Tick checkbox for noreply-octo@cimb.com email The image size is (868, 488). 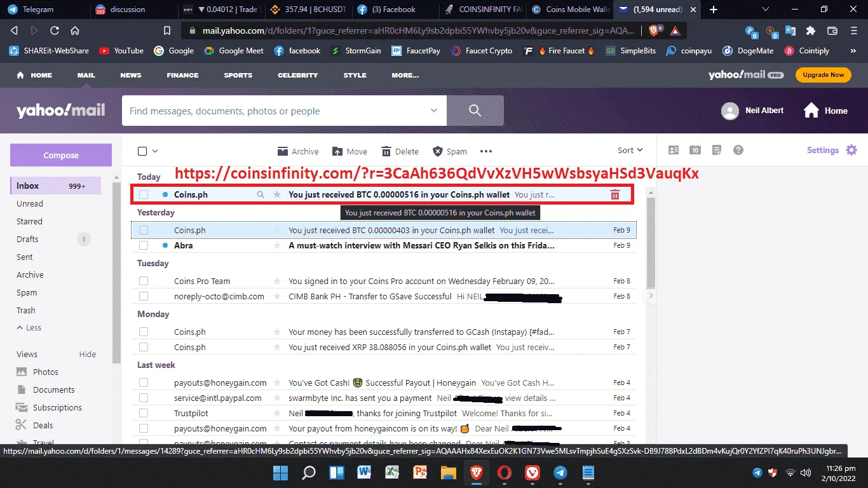pyautogui.click(x=144, y=296)
